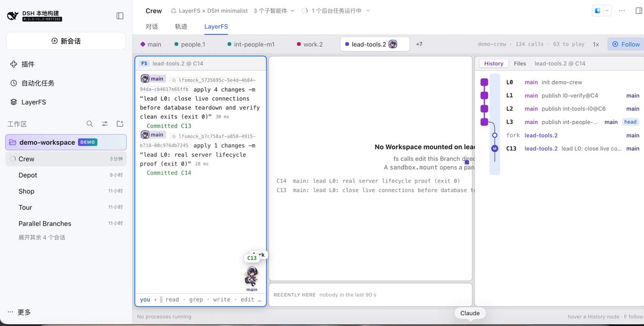The image size is (644, 326).
Task: Click the fork lead-tools.2 link
Action: click(541, 136)
